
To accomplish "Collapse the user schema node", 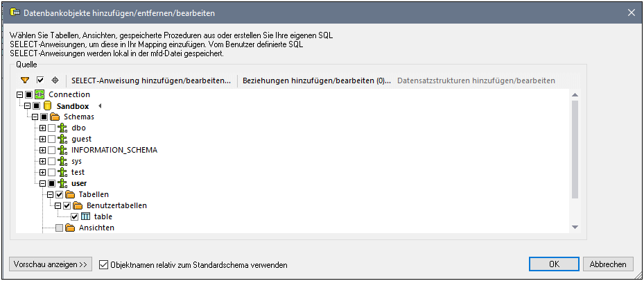I will (x=42, y=183).
